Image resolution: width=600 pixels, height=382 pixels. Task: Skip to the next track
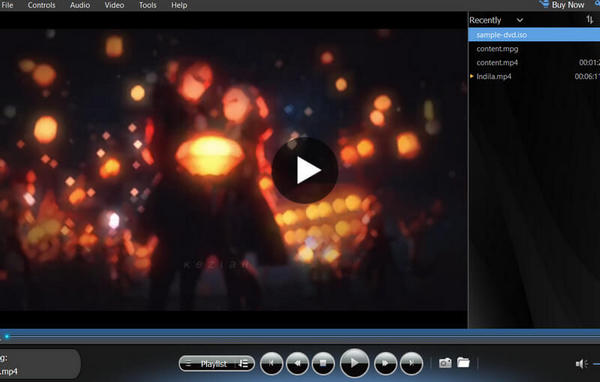point(411,363)
